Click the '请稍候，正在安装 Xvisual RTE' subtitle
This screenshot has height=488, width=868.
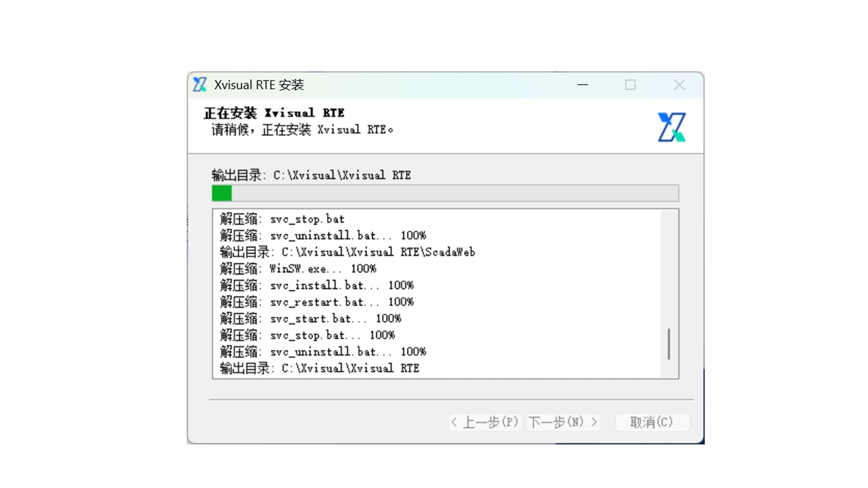(302, 130)
